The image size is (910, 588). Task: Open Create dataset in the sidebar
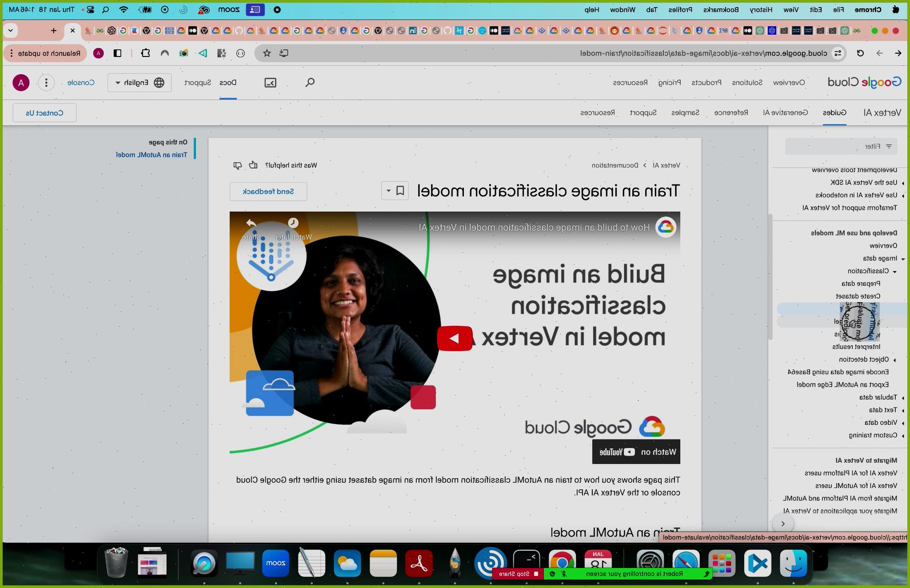[858, 296]
